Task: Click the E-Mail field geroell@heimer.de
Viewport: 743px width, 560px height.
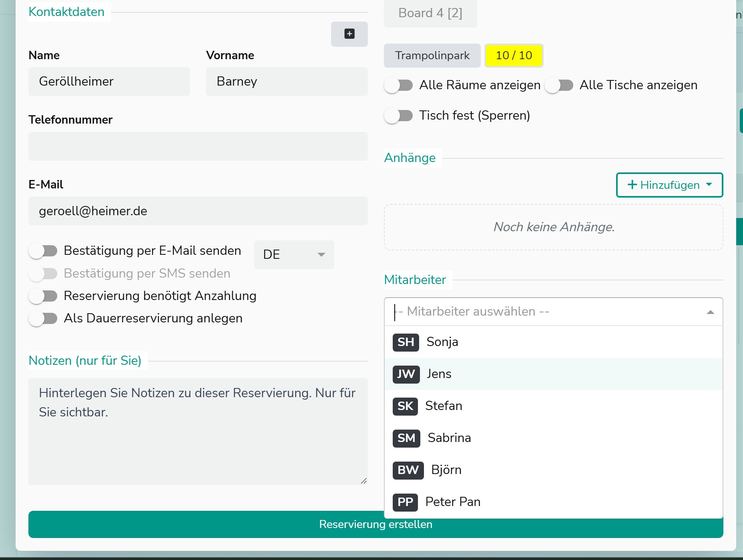Action: [198, 211]
